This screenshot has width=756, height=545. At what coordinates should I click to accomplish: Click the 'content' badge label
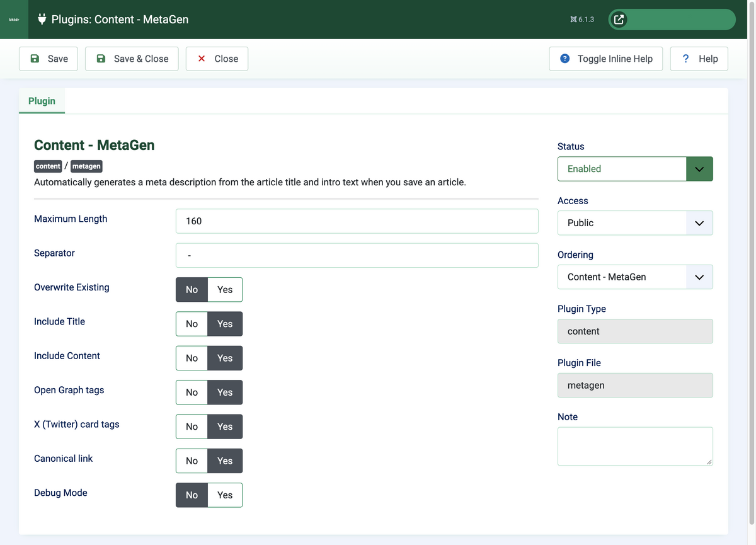(x=48, y=166)
